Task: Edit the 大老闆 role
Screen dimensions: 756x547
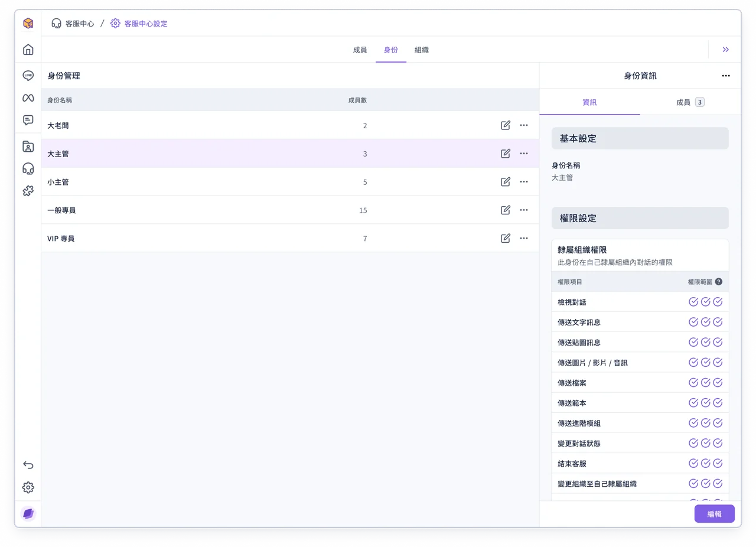Action: (506, 125)
